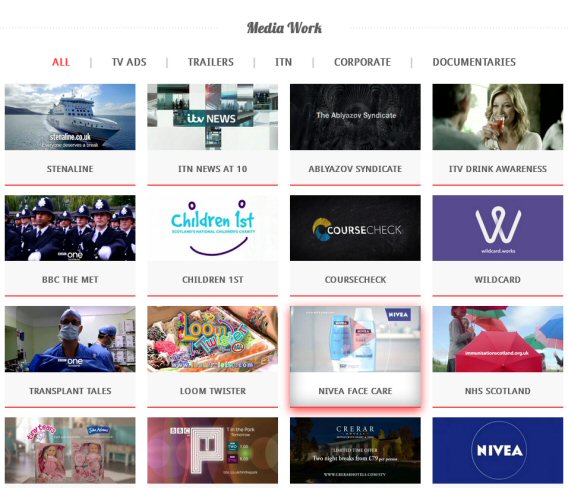Open the DOCUMENTARIES category

click(474, 62)
